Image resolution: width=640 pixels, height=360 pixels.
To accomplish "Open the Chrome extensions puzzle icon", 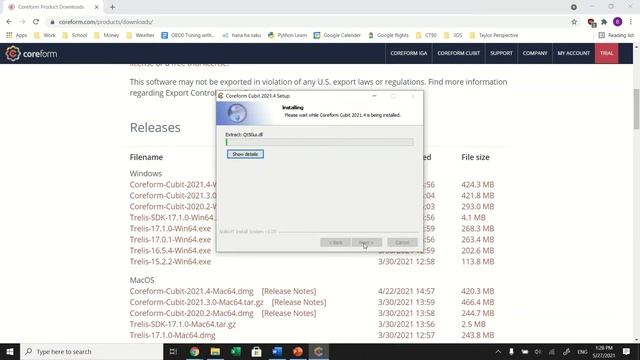I will tap(604, 22).
